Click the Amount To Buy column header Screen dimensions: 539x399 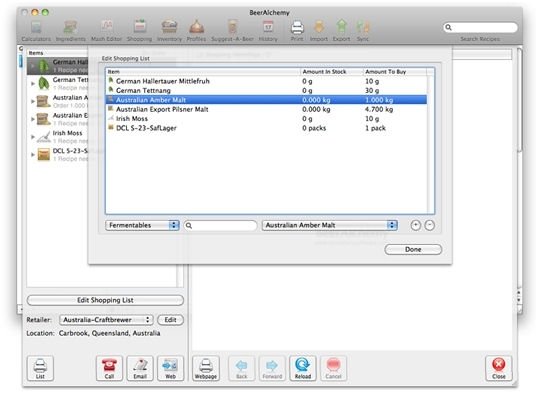coord(395,72)
